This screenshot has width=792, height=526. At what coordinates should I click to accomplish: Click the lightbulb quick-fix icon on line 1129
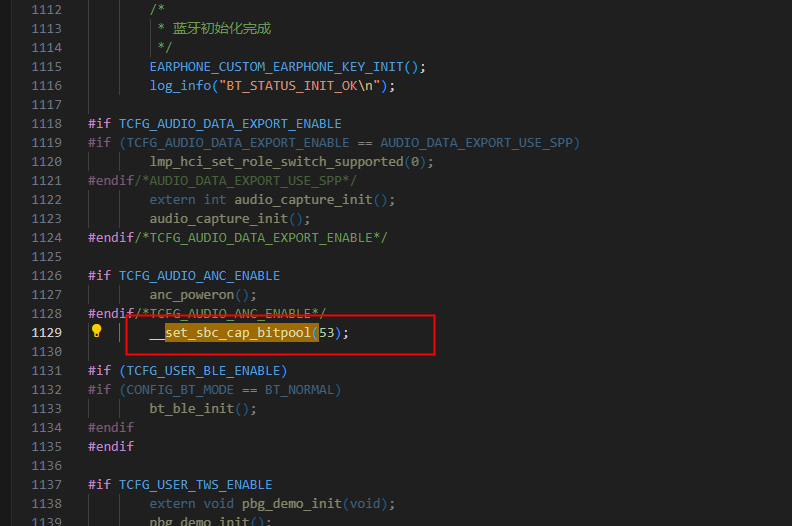point(96,331)
